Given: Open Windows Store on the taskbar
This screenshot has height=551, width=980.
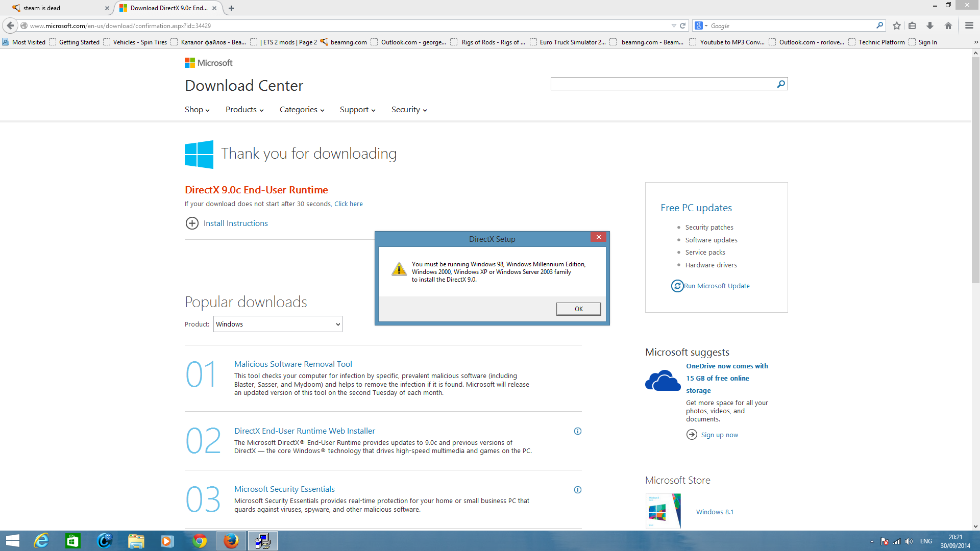Looking at the screenshot, I should coord(73,541).
